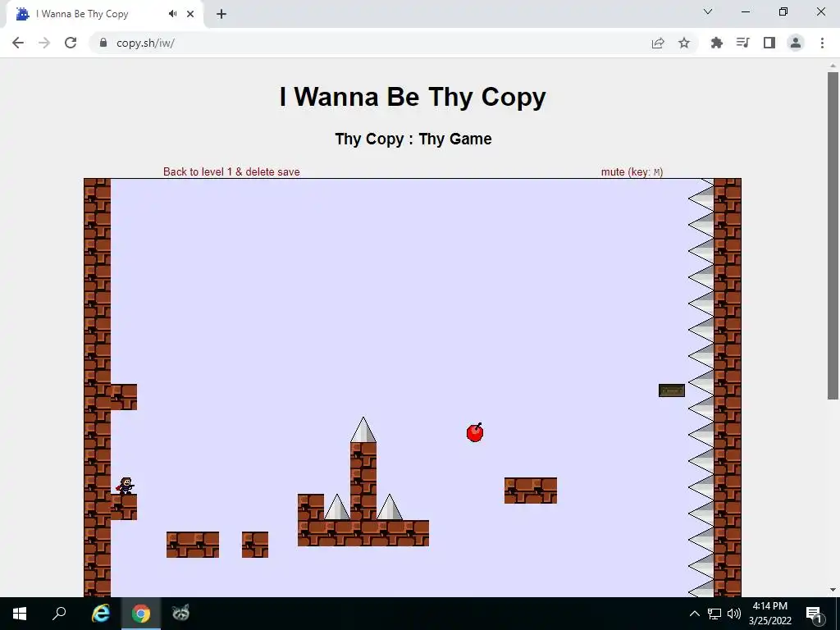Bookmark this page with star

point(684,43)
